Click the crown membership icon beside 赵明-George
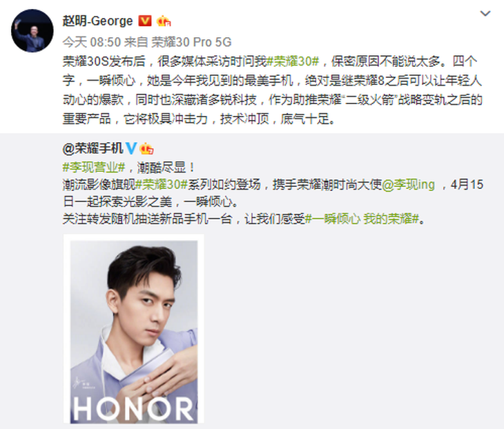The image size is (504, 429). (x=164, y=21)
